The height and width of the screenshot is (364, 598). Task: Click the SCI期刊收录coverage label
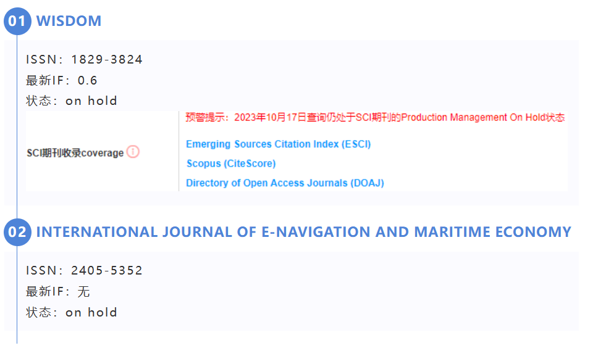[75, 152]
